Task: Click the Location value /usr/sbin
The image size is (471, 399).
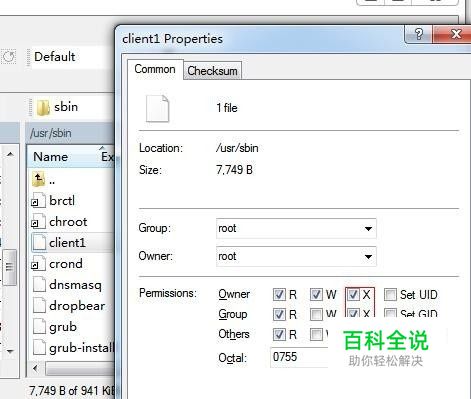Action: pyautogui.click(x=237, y=148)
